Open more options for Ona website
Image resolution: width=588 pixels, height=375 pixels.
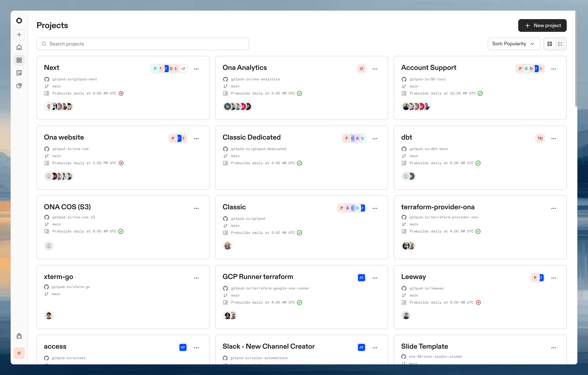tap(196, 139)
